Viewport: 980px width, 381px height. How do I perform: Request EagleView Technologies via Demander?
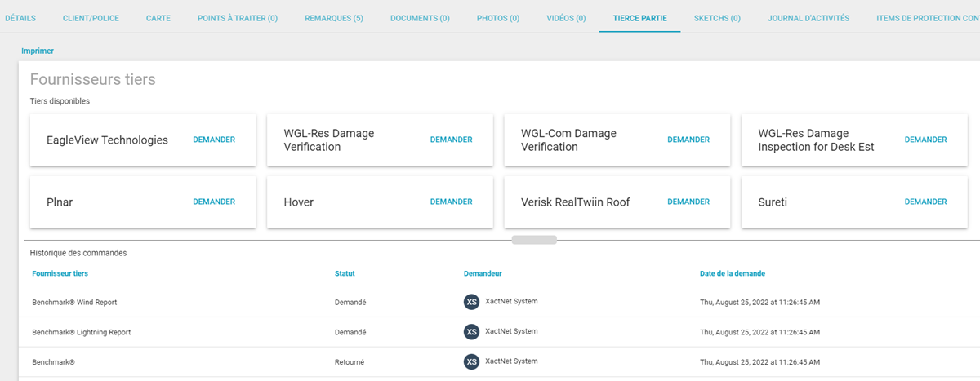[214, 140]
